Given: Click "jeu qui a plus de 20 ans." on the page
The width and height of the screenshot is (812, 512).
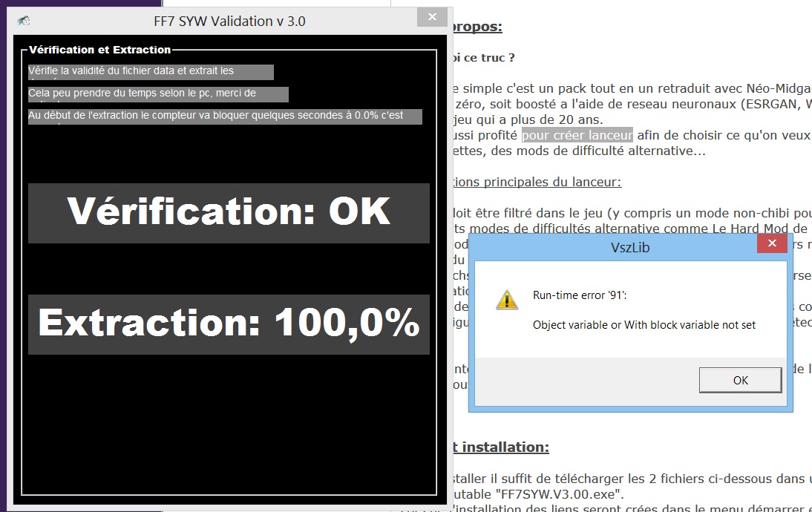Looking at the screenshot, I should click(x=528, y=119).
